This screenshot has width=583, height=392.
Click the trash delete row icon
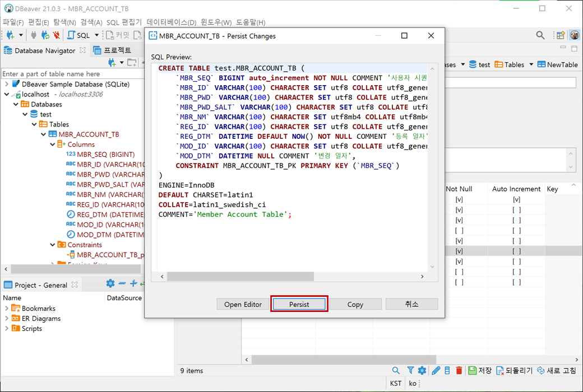click(x=459, y=370)
